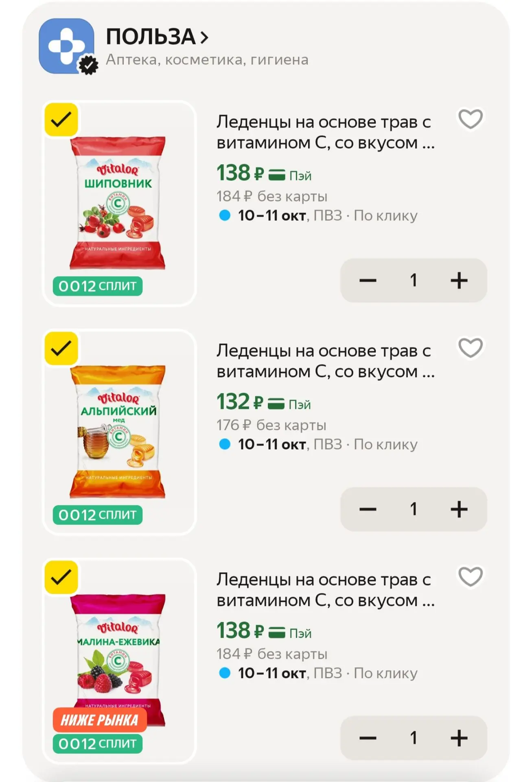Tap 0012 СПЛИТ badge on Шиповник
The height and width of the screenshot is (782, 532).
pyautogui.click(x=98, y=286)
